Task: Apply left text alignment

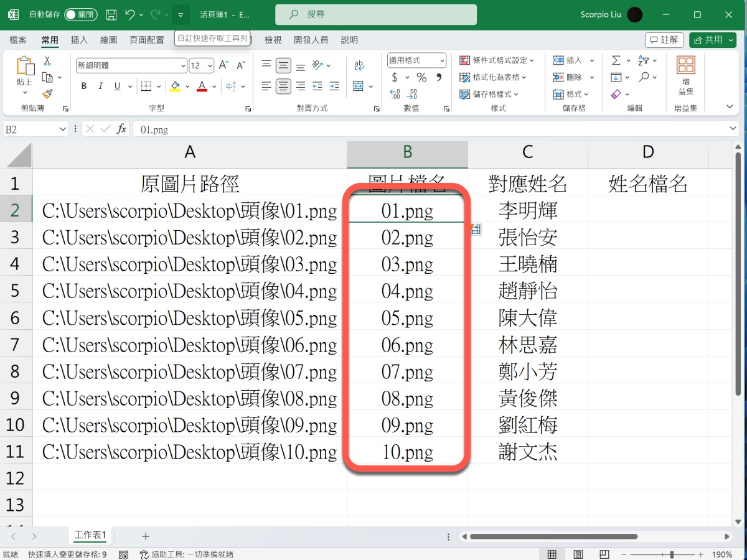Action: [266, 86]
